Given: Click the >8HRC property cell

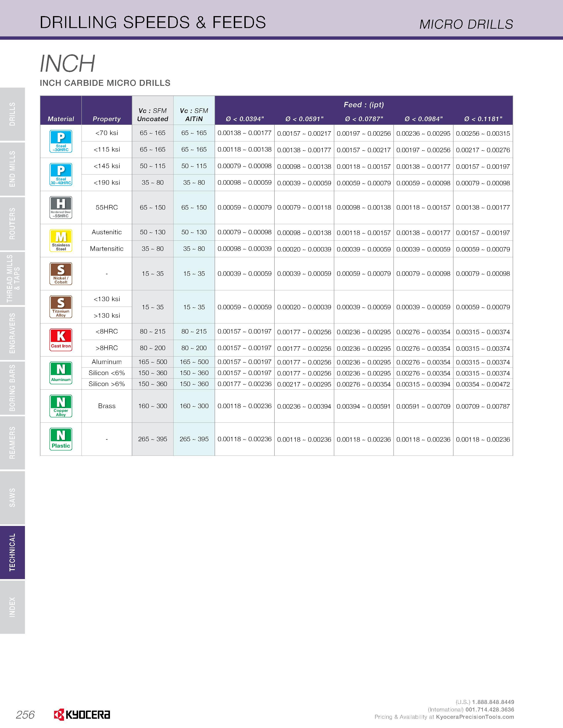Looking at the screenshot, I should coord(107,348).
